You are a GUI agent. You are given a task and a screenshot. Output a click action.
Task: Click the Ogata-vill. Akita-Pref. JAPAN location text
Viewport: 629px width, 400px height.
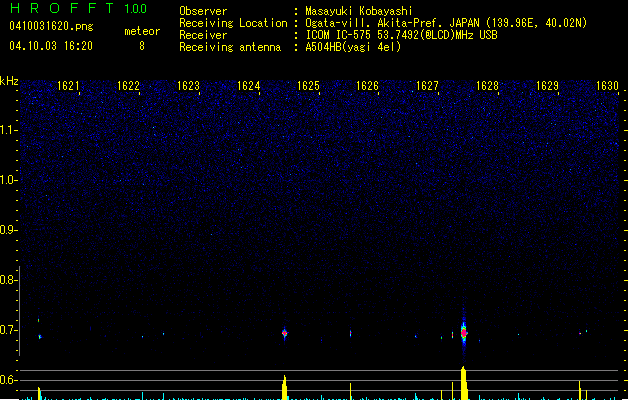446,23
